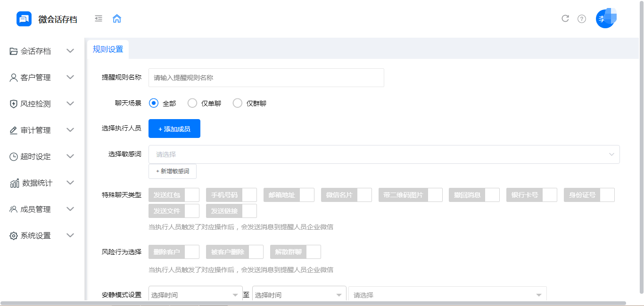Screen dimensions: 644x306
Task: Select the 仅群聊 radio option
Action: (x=238, y=103)
